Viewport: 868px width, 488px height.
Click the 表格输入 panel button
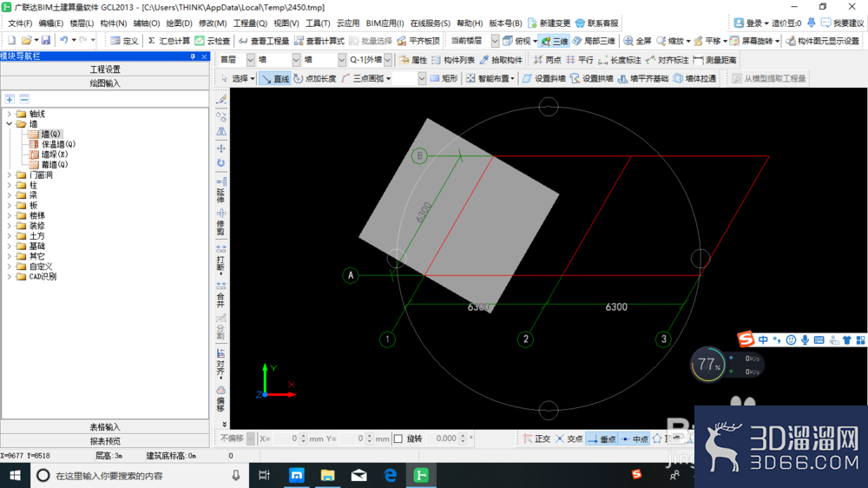coord(105,427)
